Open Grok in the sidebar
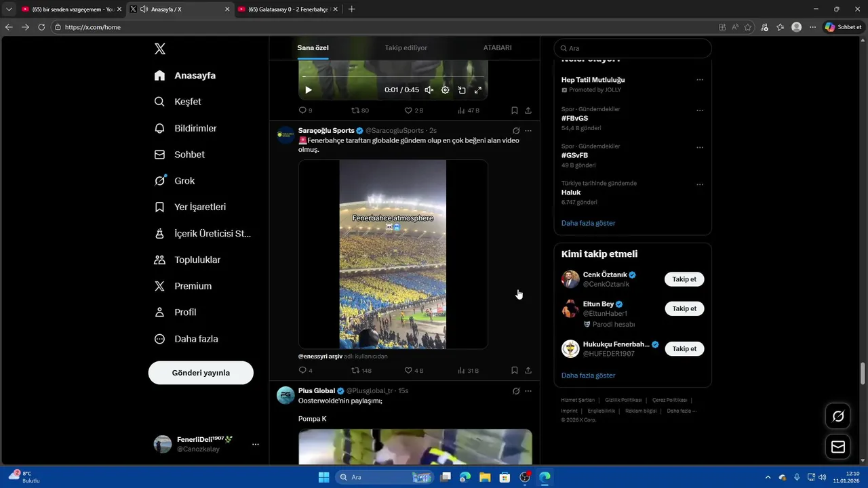Screen dimensions: 868x488 (174, 181)
